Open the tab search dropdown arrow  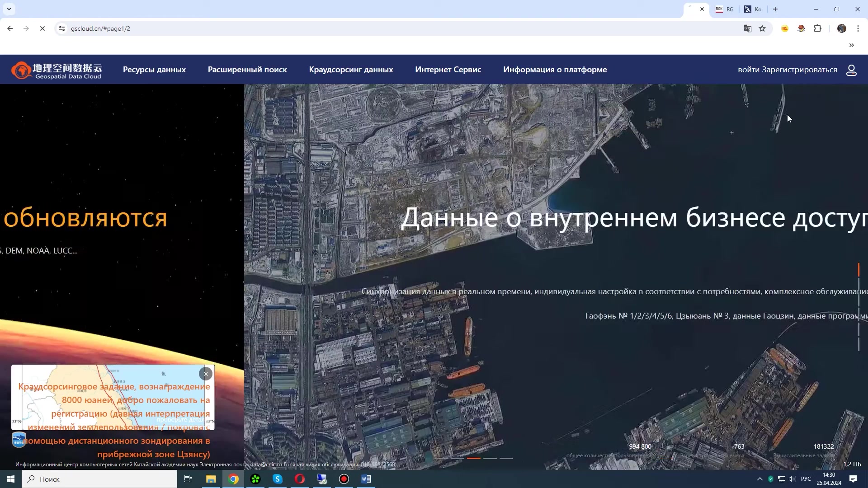(x=9, y=9)
